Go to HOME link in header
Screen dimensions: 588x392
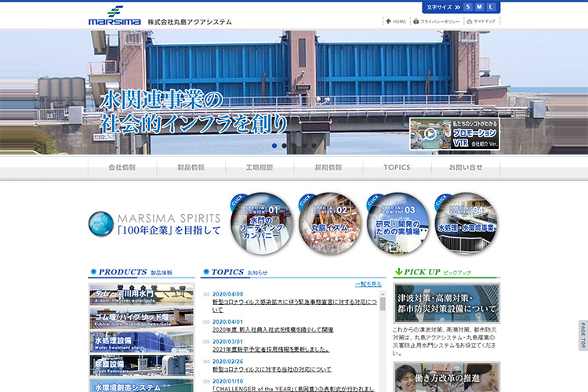[396, 21]
